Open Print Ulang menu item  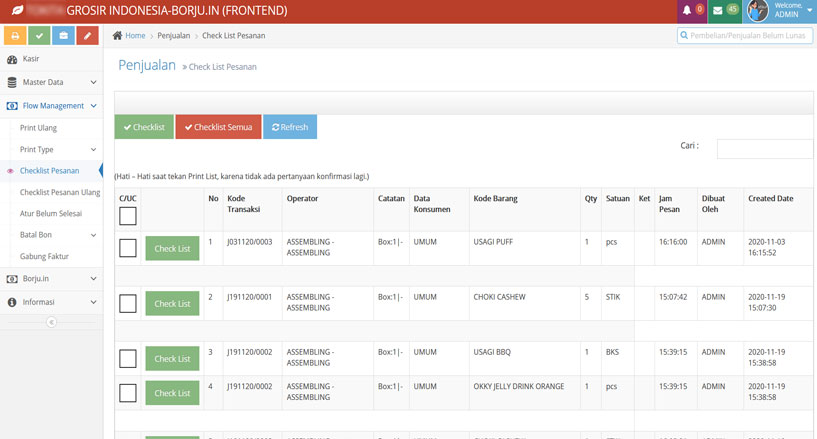click(x=39, y=128)
